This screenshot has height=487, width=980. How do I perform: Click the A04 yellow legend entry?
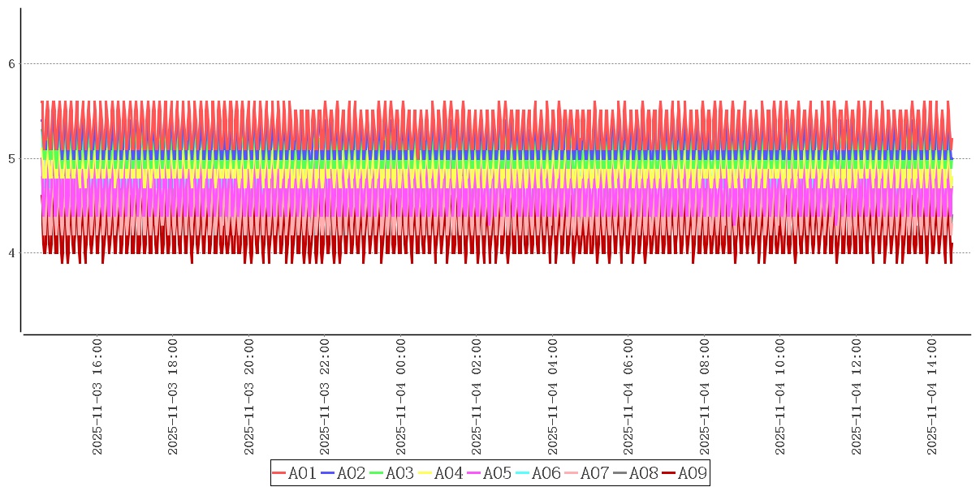click(x=440, y=473)
